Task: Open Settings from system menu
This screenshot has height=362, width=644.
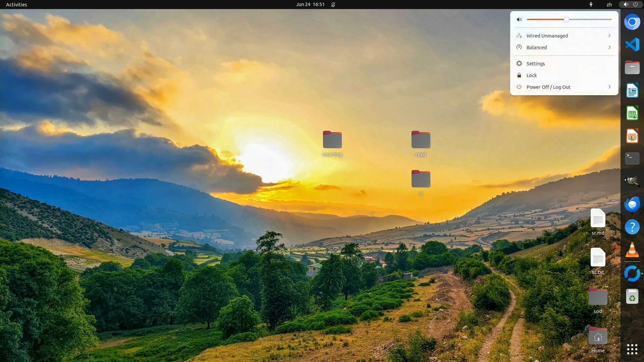Action: click(x=535, y=64)
